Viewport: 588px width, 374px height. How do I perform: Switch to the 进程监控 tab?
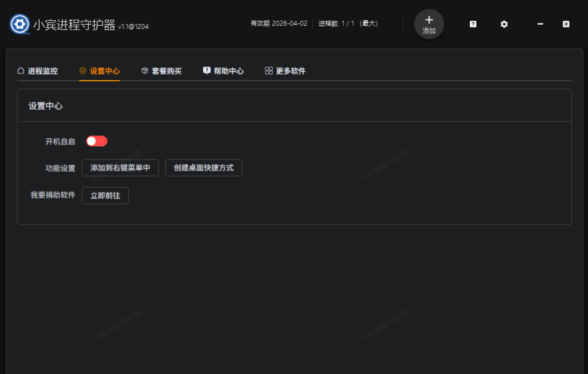coord(41,71)
